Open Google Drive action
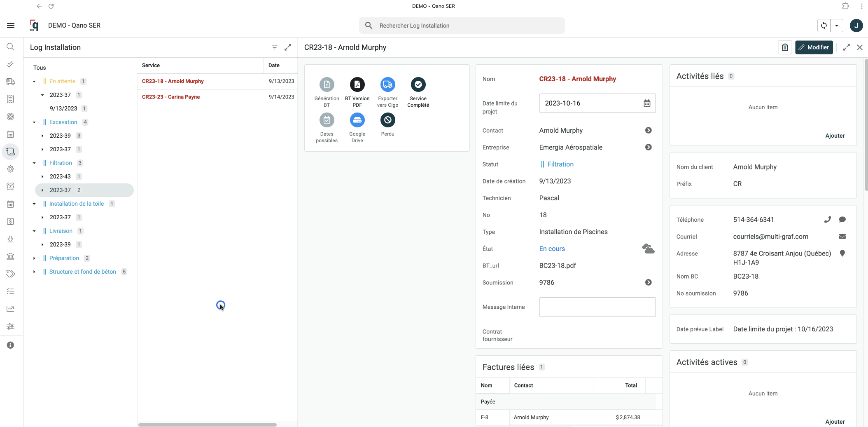The image size is (868, 427). coord(357,120)
